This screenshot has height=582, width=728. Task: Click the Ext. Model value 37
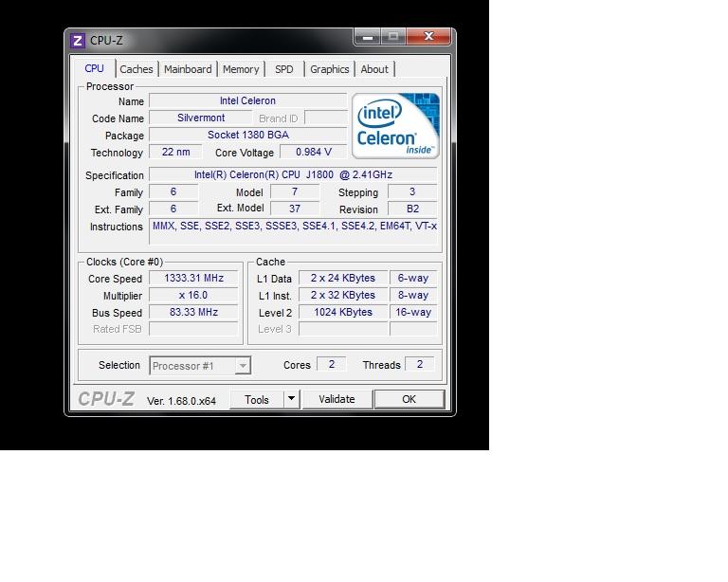coord(295,209)
